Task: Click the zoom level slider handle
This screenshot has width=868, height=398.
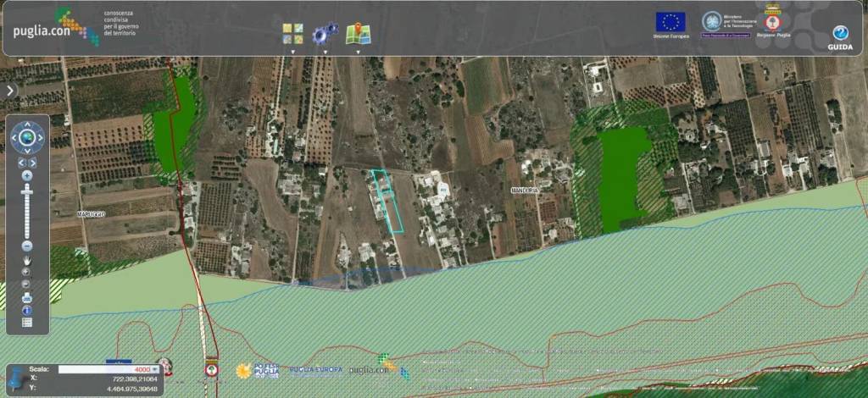Action: tap(27, 192)
